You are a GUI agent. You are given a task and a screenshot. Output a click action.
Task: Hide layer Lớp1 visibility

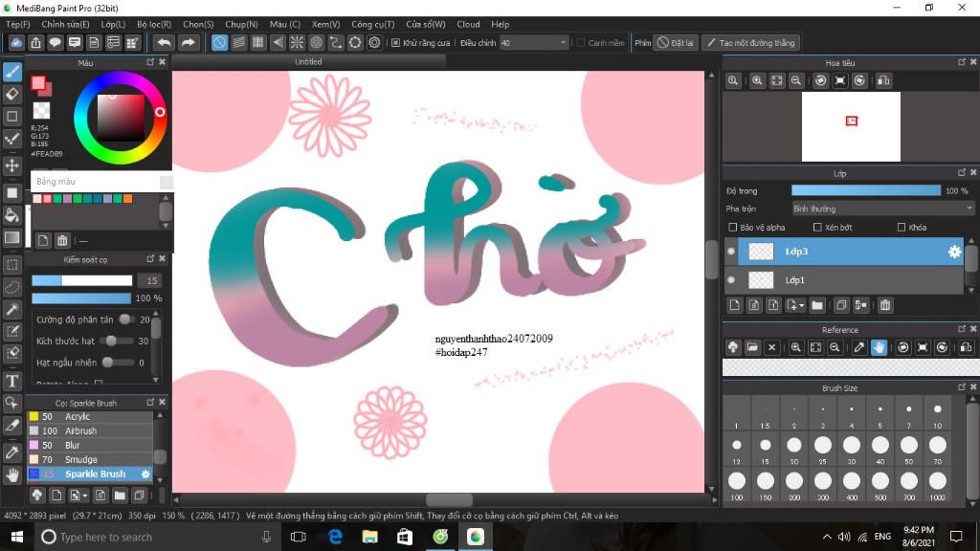[731, 280]
